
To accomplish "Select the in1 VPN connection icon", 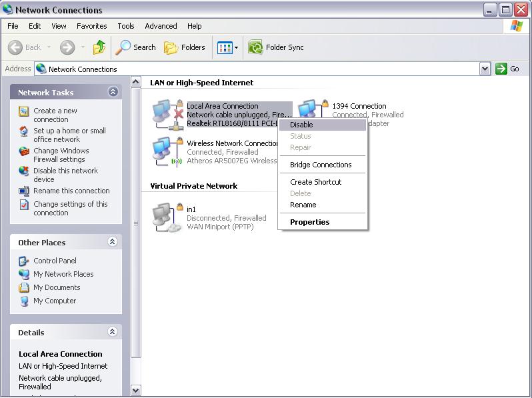I will 165,218.
